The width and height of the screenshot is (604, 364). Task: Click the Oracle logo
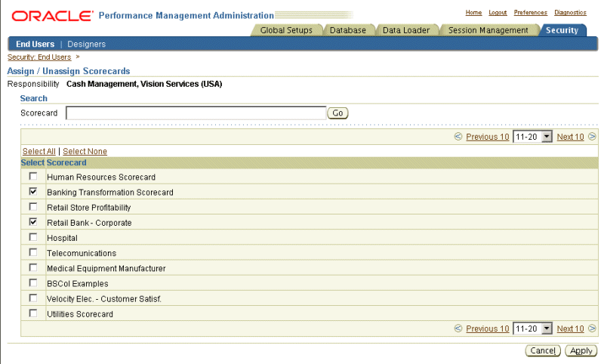52,16
